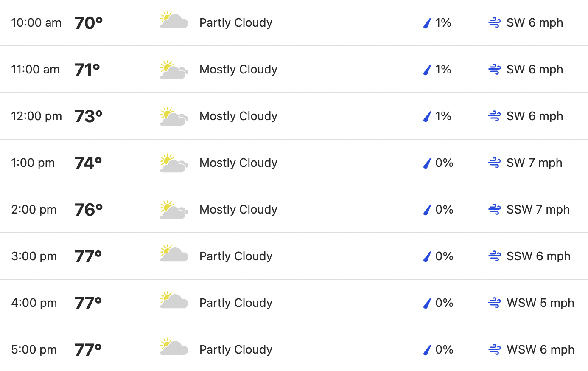588x371 pixels.
Task: Click the wind icon beside SSW 7 mph
Action: tap(495, 209)
